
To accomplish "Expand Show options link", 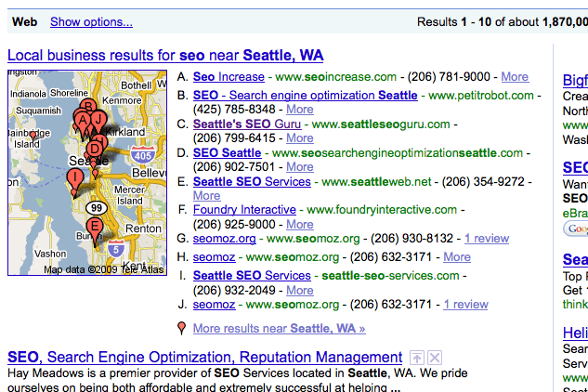I will 92,21.
